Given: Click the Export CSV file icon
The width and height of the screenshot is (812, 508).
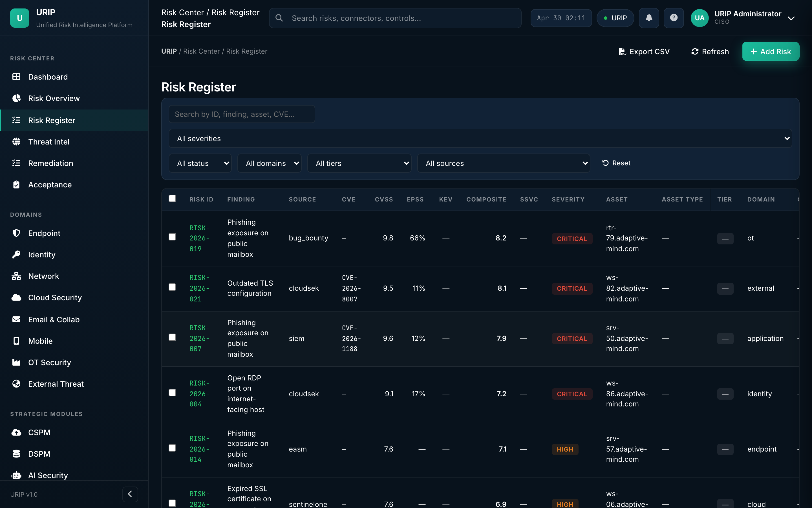Looking at the screenshot, I should point(623,51).
